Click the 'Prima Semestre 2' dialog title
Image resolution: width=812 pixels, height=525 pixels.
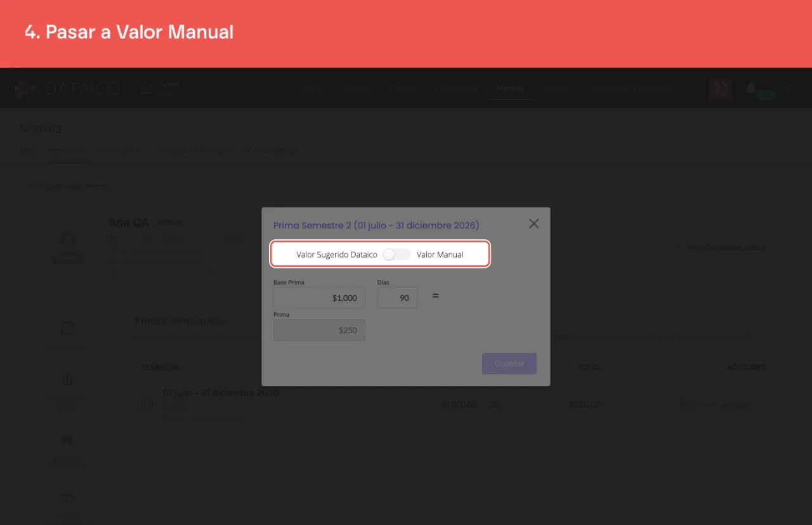coord(376,225)
